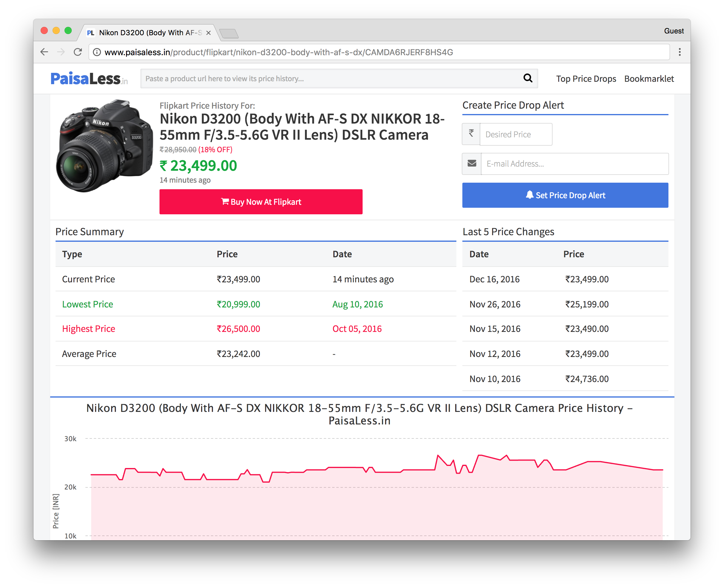Click the Nikon camera product image
Viewport: 724px width, 588px height.
[105, 146]
